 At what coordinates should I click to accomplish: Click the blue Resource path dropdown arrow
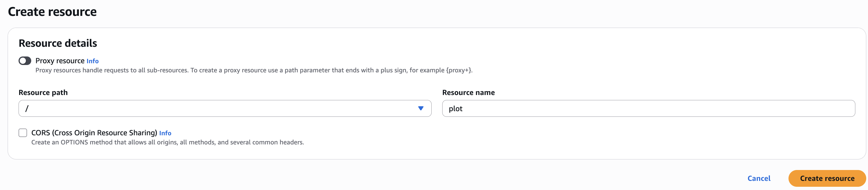[420, 109]
